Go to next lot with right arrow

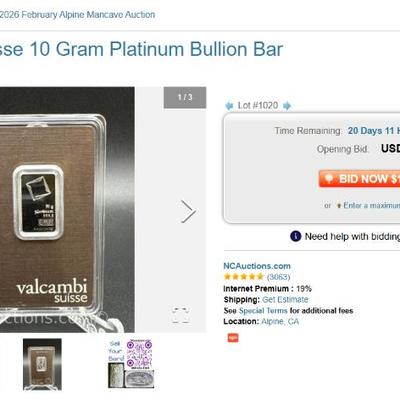(x=287, y=106)
